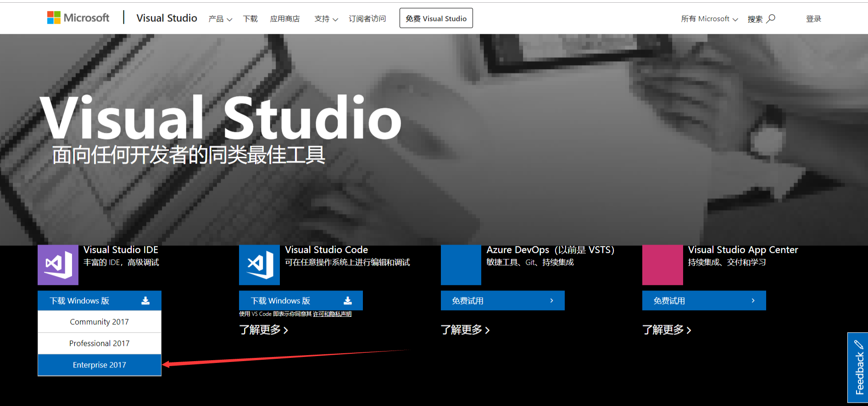Open the 许可和隐私声明 link
This screenshot has width=868, height=406.
(x=332, y=314)
